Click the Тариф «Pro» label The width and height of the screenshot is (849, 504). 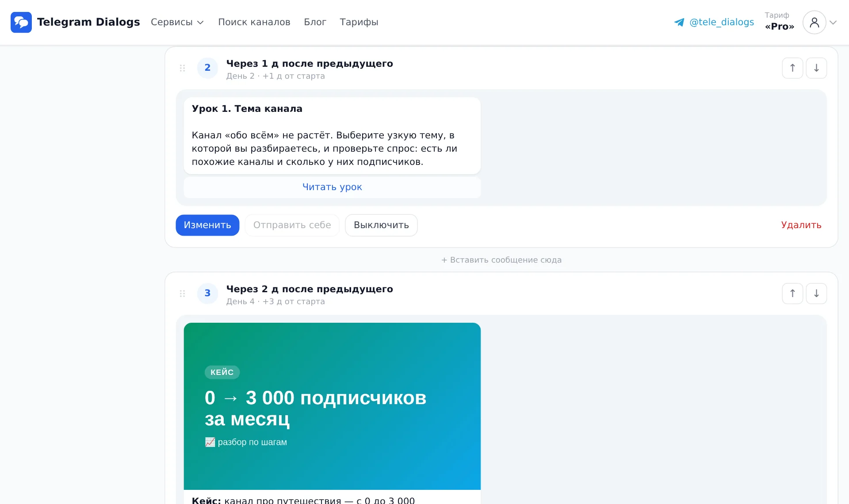tap(779, 22)
